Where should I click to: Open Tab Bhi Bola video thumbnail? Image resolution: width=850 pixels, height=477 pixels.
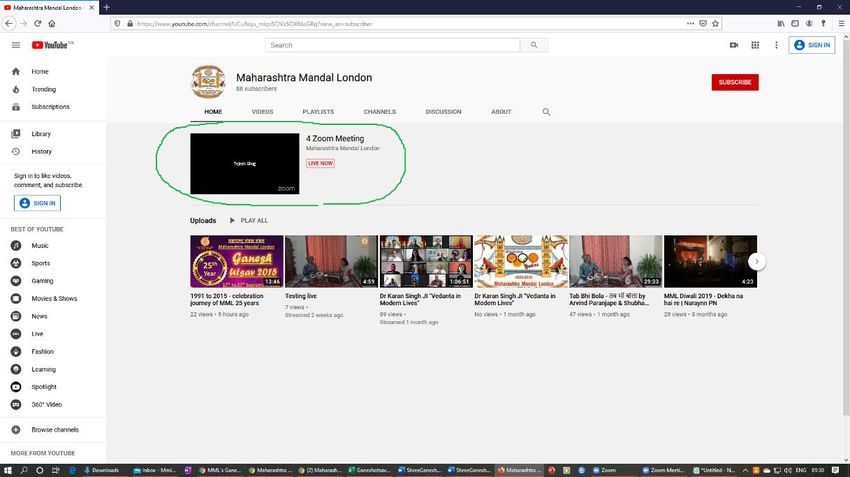pyautogui.click(x=615, y=261)
